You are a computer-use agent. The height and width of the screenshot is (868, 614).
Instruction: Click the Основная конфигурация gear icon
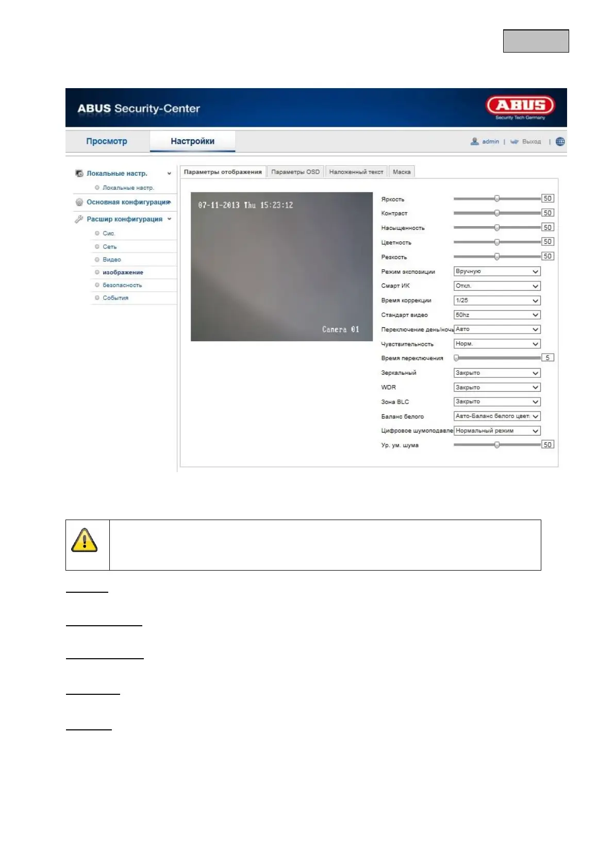79,202
